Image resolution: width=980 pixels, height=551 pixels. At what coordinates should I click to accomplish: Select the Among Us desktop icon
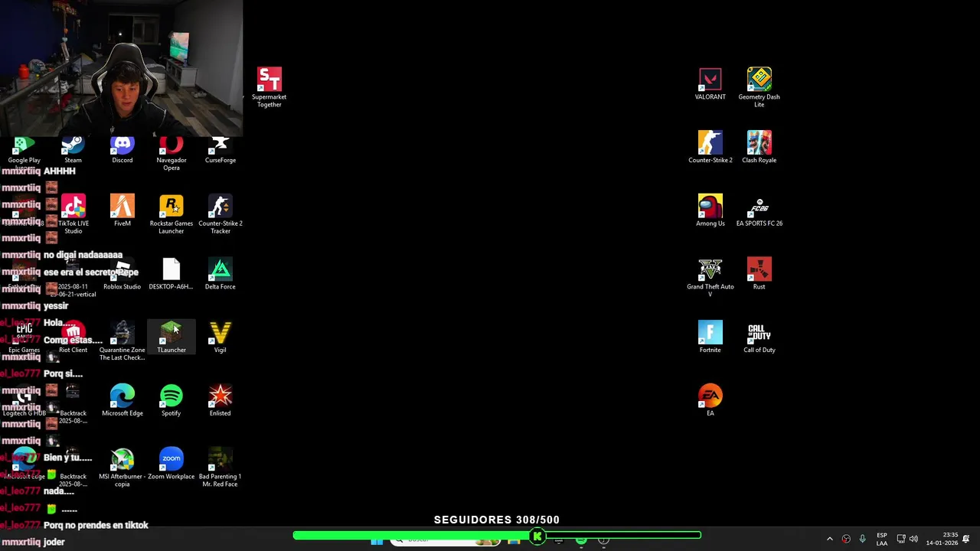(x=710, y=210)
